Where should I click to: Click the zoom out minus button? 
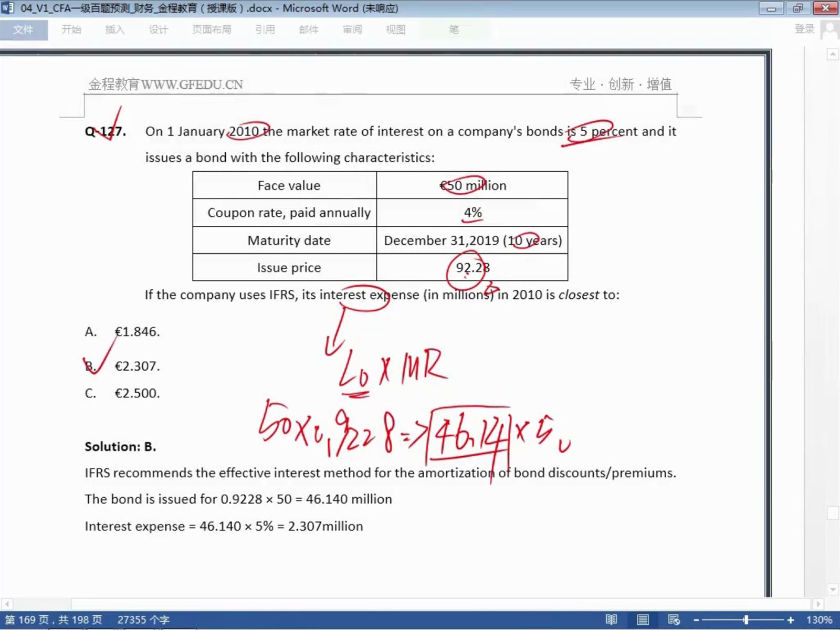click(x=697, y=620)
